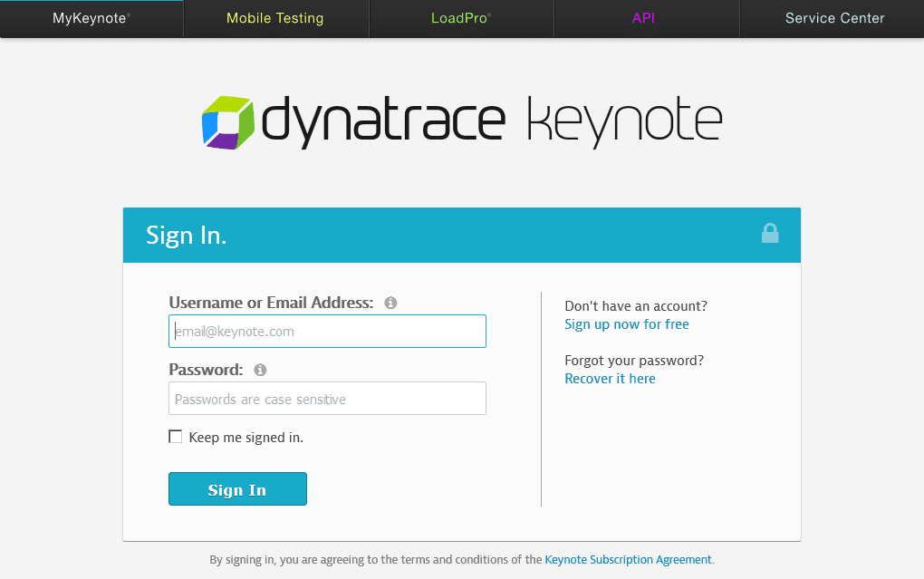The width and height of the screenshot is (924, 579).
Task: Switch to the Mobile Testing tab
Action: (275, 18)
